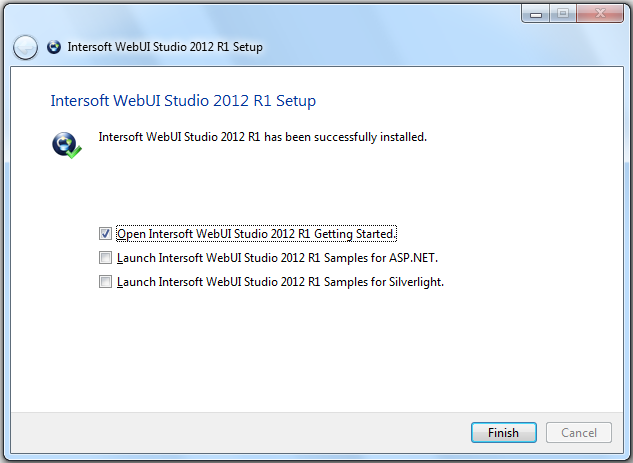Click the small setup icon in title bar
Screen dimensions: 633x463
53,47
